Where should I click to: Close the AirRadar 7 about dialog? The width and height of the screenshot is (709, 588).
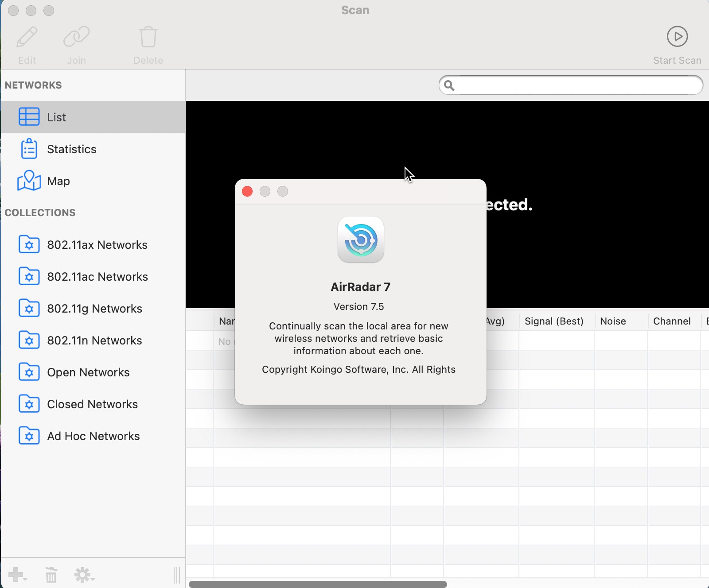(x=247, y=191)
